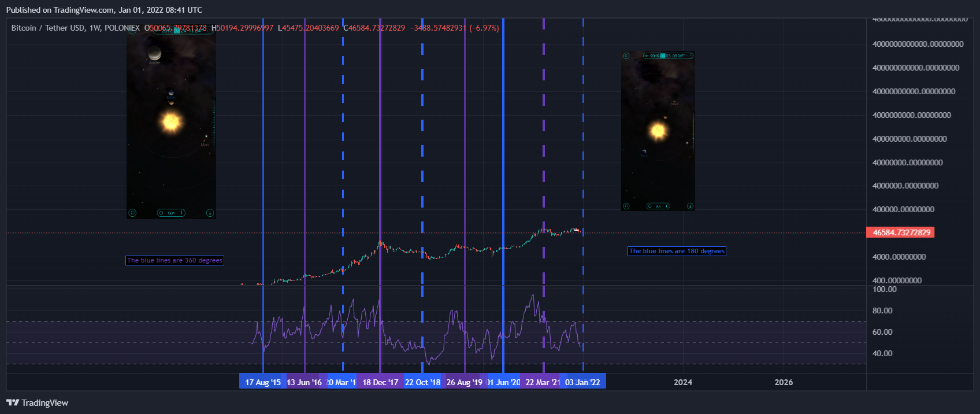
Task: Open hamburger menu in right solar system image
Action: pos(626,56)
